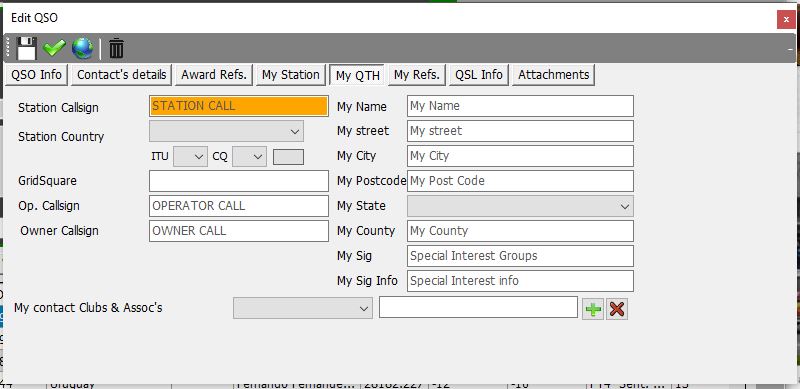Click the My County field
The width and height of the screenshot is (800, 389).
point(520,231)
